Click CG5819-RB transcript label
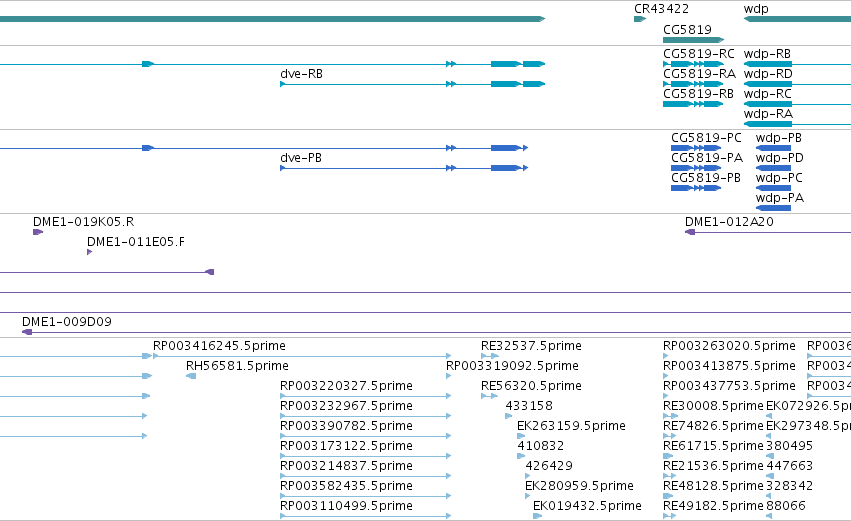The height and width of the screenshot is (521, 851). click(x=698, y=94)
